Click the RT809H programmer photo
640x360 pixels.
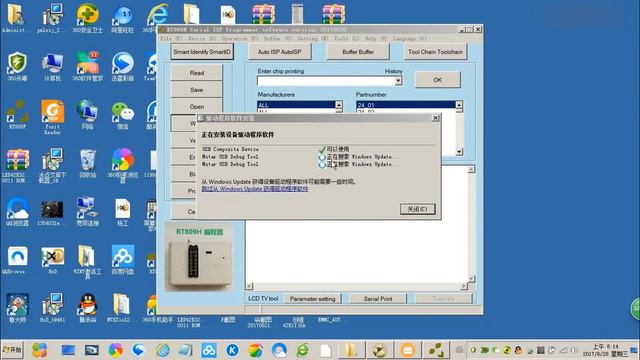[199, 256]
